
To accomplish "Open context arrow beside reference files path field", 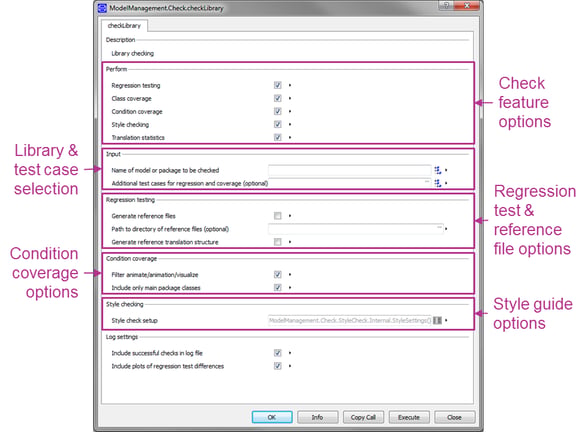I will [x=446, y=229].
